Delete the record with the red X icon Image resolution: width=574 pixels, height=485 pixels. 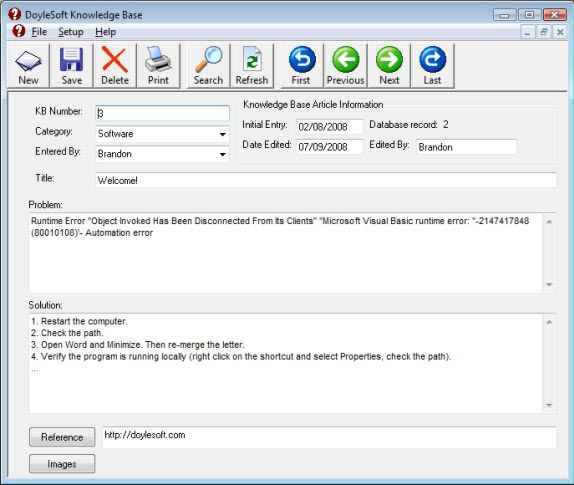[115, 66]
